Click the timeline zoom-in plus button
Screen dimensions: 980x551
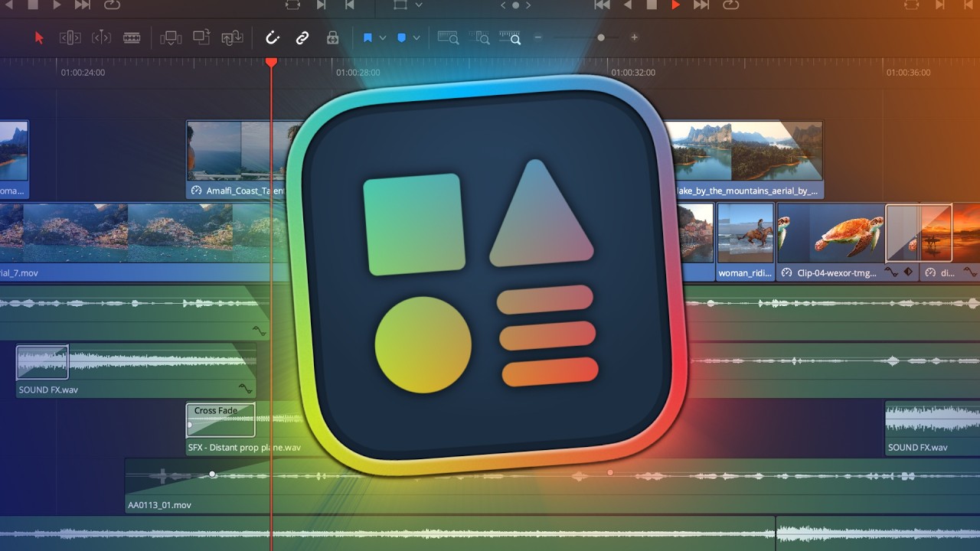634,37
